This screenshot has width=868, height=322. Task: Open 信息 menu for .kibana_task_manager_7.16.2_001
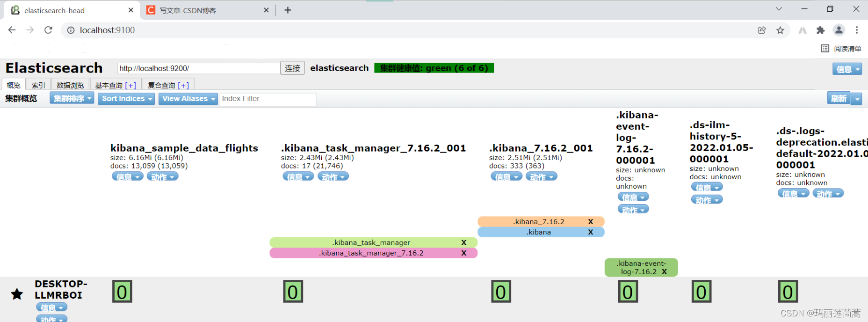point(298,176)
